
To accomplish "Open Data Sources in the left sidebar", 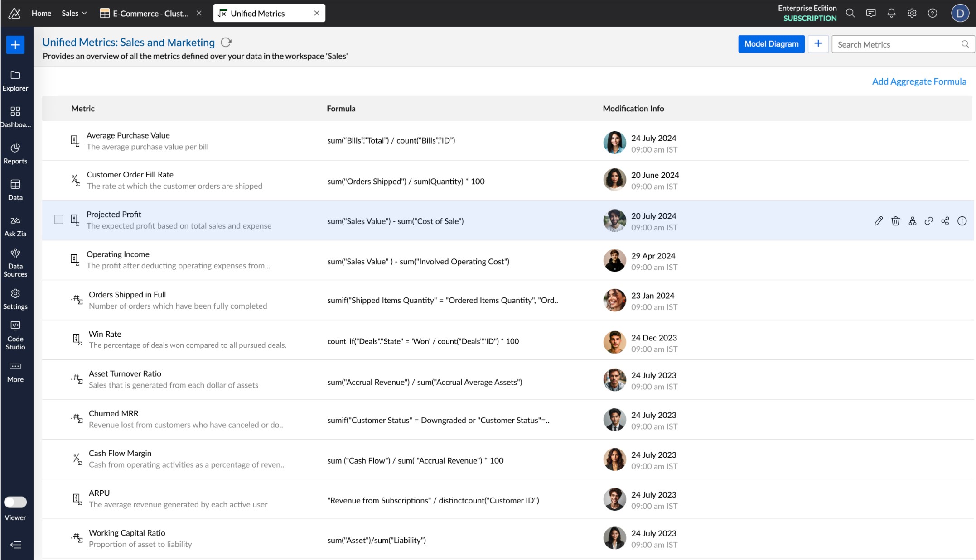I will click(15, 263).
